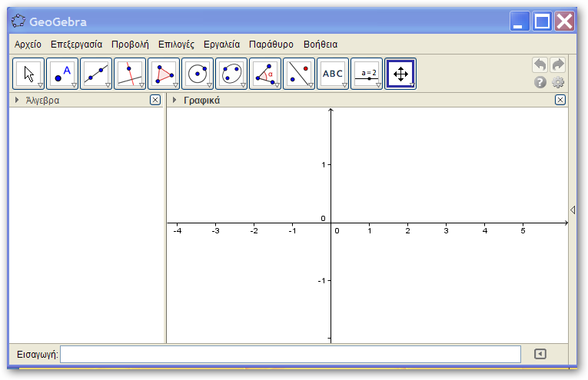Open the Point tool dropdown arrow
The width and height of the screenshot is (588, 380).
click(x=74, y=85)
